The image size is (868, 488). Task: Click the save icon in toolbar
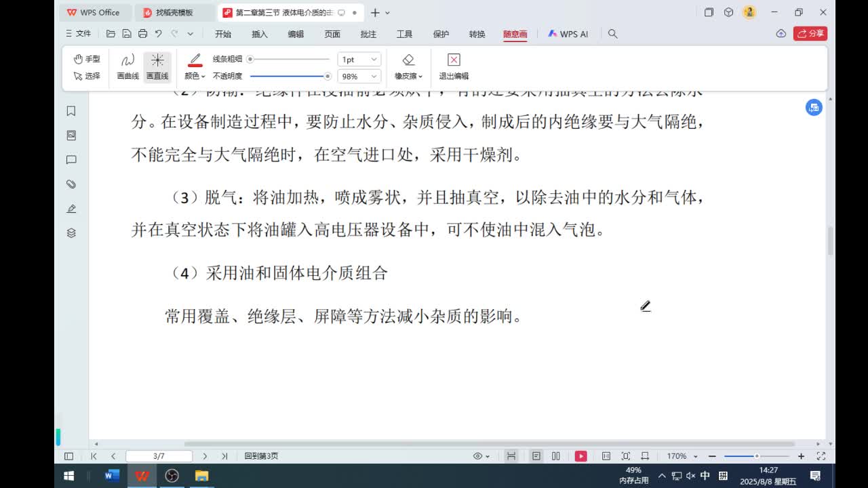click(127, 33)
